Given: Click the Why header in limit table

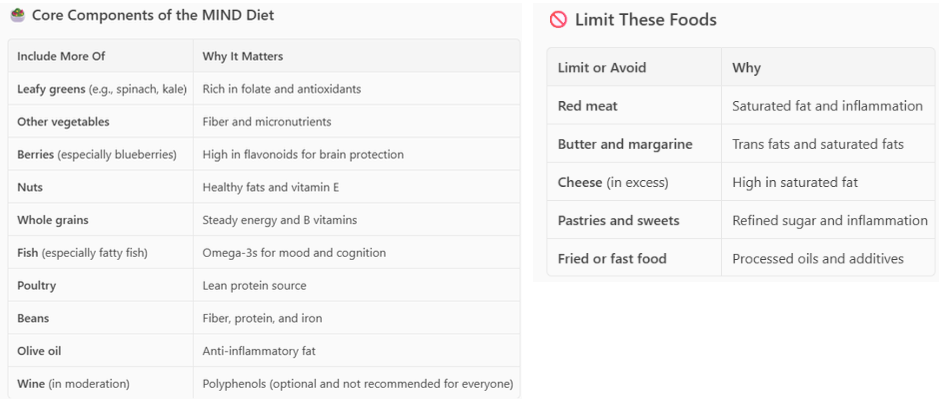Looking at the screenshot, I should coord(746,68).
